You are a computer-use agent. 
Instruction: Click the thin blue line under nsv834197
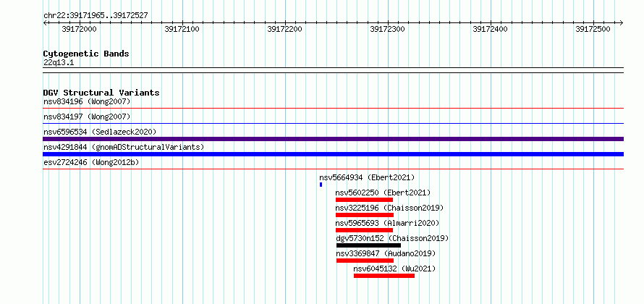click(x=333, y=123)
